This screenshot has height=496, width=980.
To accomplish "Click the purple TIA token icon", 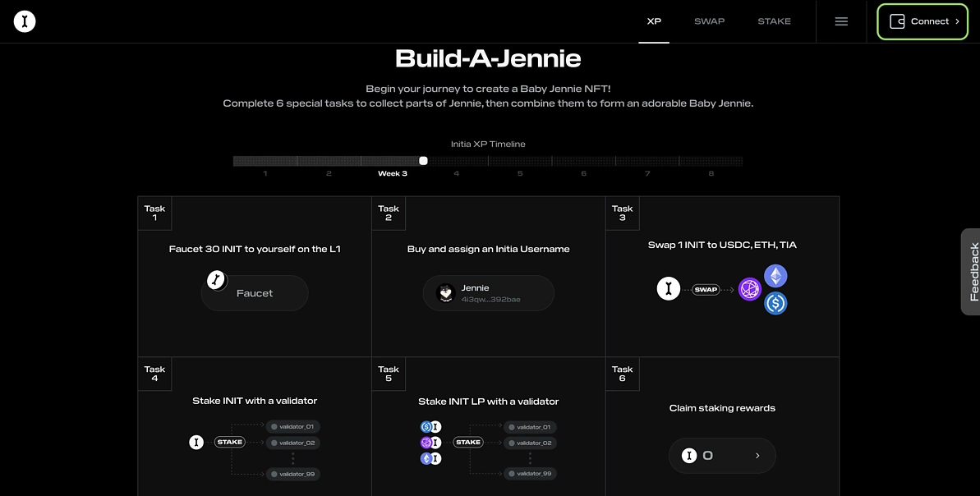I will 749,289.
